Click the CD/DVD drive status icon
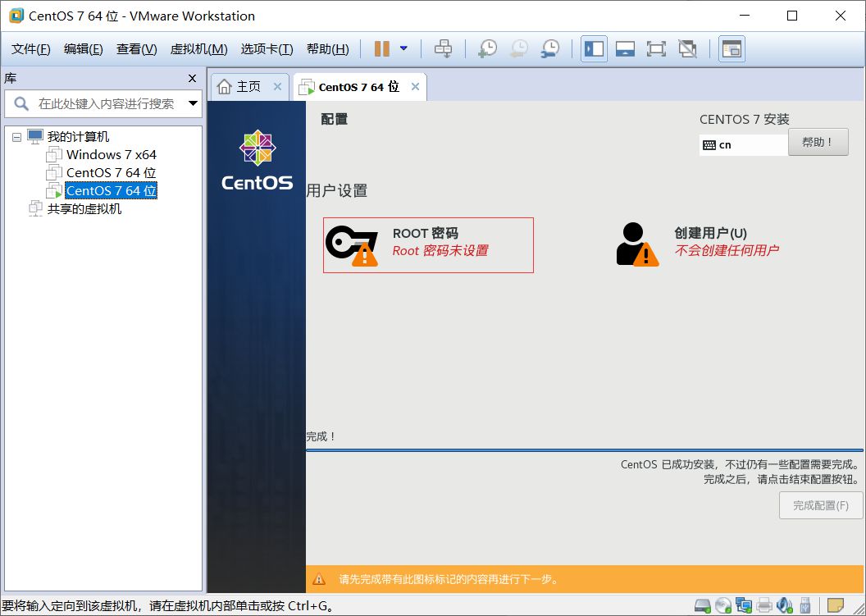 pyautogui.click(x=723, y=605)
